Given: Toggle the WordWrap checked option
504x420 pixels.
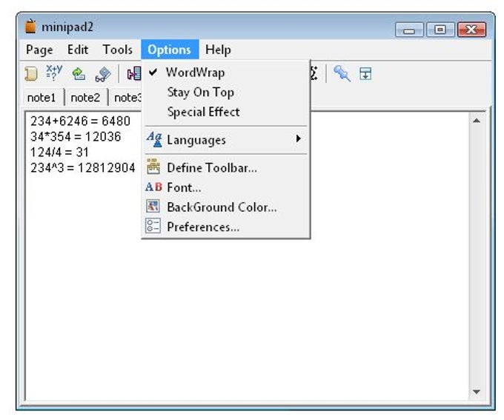Looking at the screenshot, I should pos(226,73).
